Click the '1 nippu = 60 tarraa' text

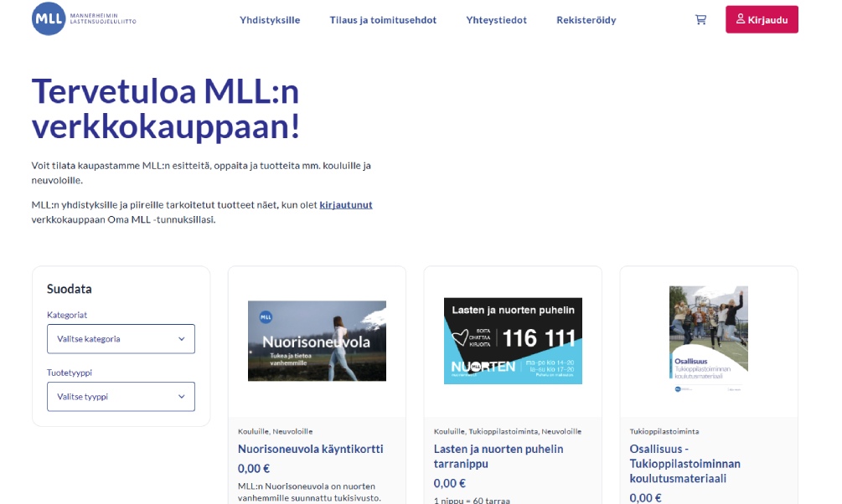(472, 501)
